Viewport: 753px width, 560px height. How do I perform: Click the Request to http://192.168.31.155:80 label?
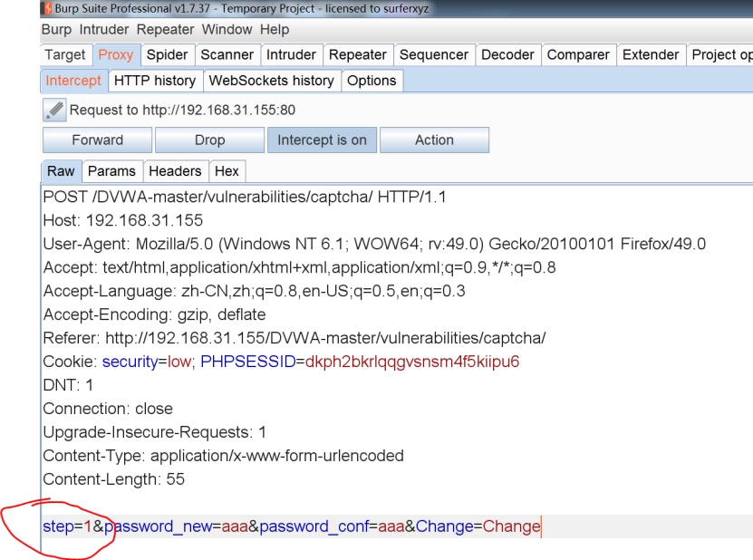[182, 110]
